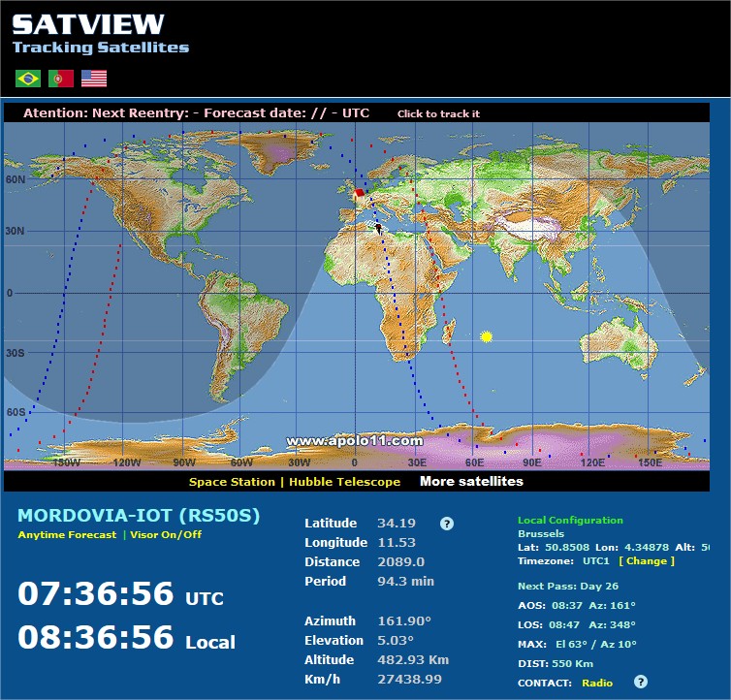Click the AOS: 08:37 Az: 161° line
Viewport: 731px width, 700px height.
tap(577, 605)
